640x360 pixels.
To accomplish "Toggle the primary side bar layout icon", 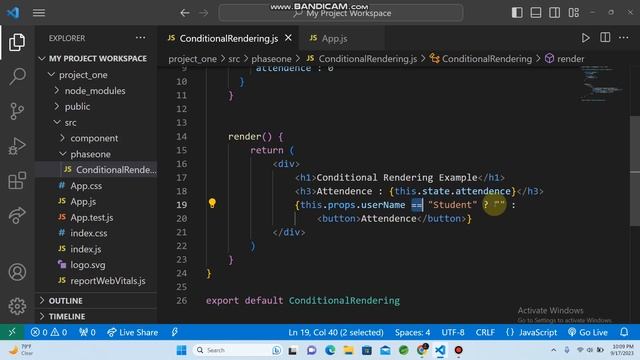I will tap(517, 13).
